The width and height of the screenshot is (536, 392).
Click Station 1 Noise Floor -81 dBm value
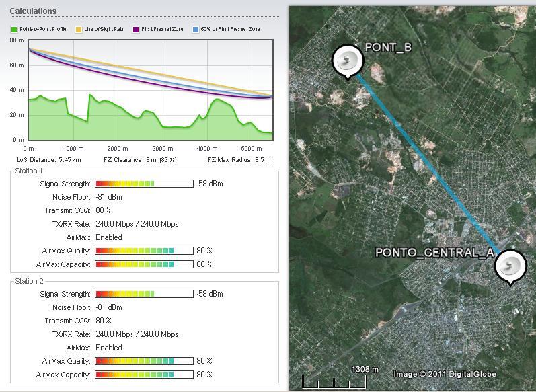[109, 197]
